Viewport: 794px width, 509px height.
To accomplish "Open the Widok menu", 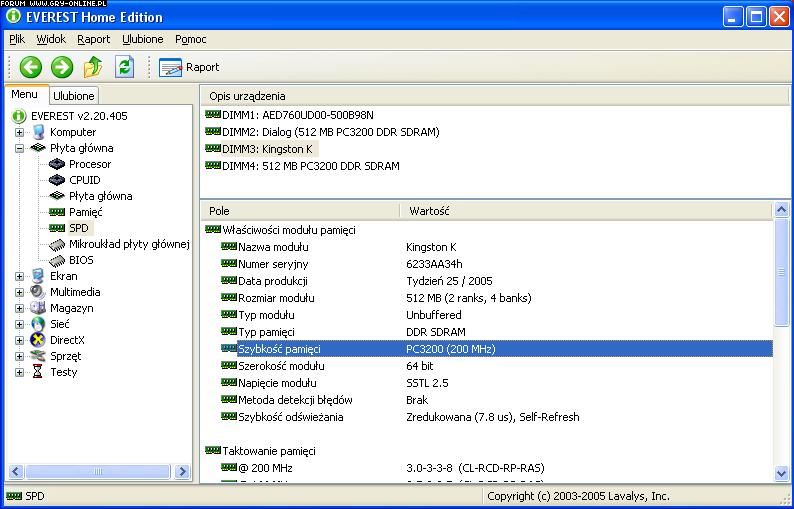I will pyautogui.click(x=51, y=39).
